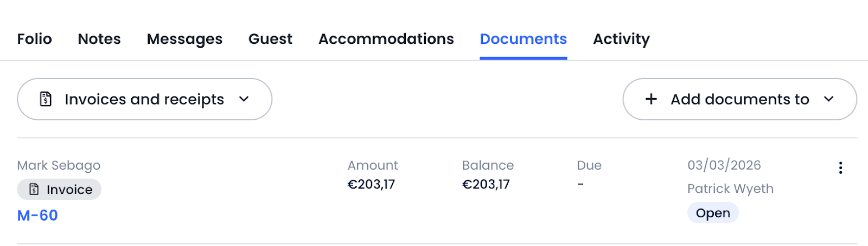Screen dimensions: 868x246
Task: Open invoice link M-60
Action: tap(37, 215)
